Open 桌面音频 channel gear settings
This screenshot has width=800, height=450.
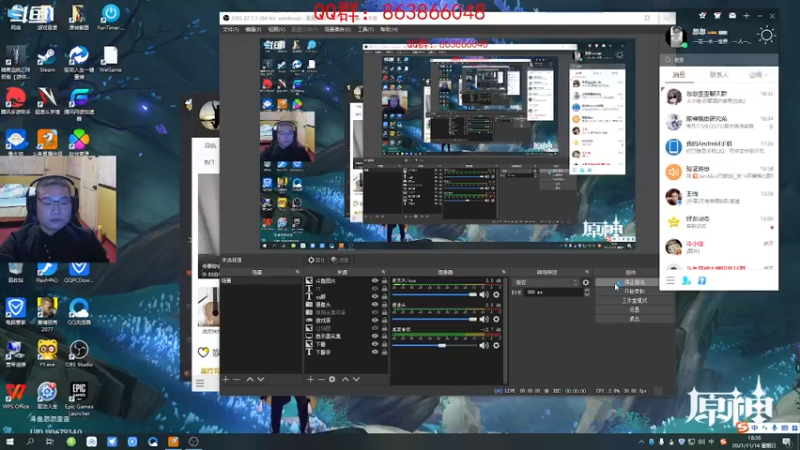click(x=496, y=345)
